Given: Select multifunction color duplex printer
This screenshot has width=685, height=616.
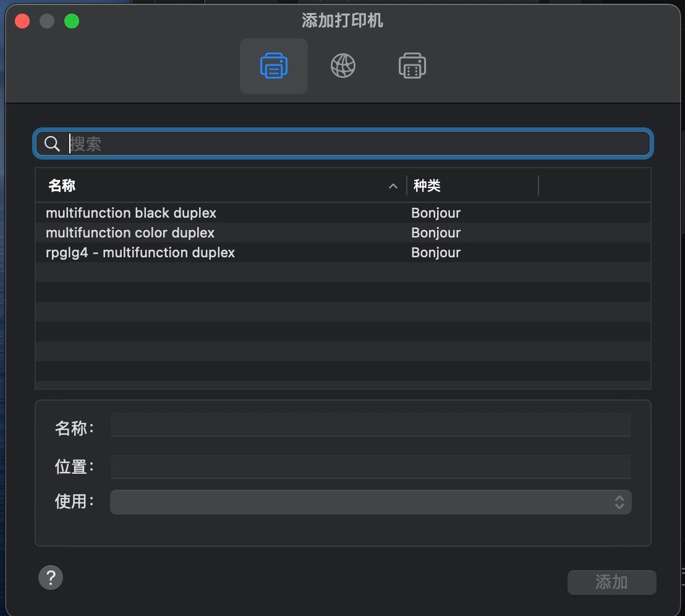Looking at the screenshot, I should click(343, 233).
